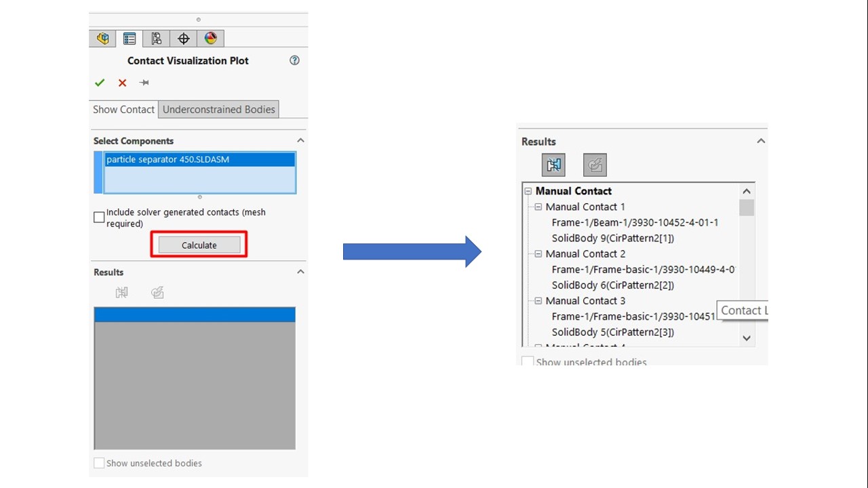Image resolution: width=868 pixels, height=488 pixels.
Task: Select particle separator 450.SLDASM in components list
Action: pyautogui.click(x=199, y=160)
